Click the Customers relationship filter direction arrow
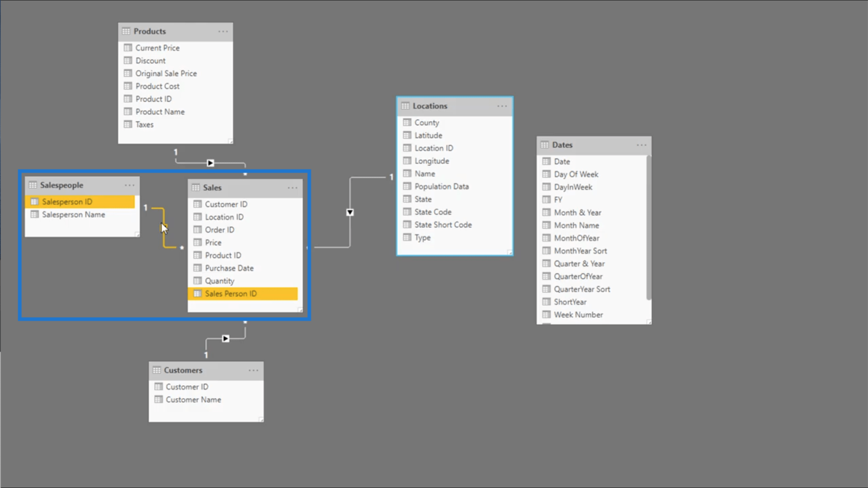This screenshot has width=868, height=488. 226,339
